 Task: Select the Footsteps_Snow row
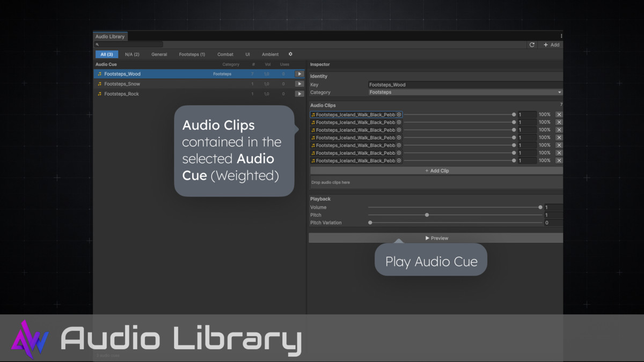pos(200,84)
